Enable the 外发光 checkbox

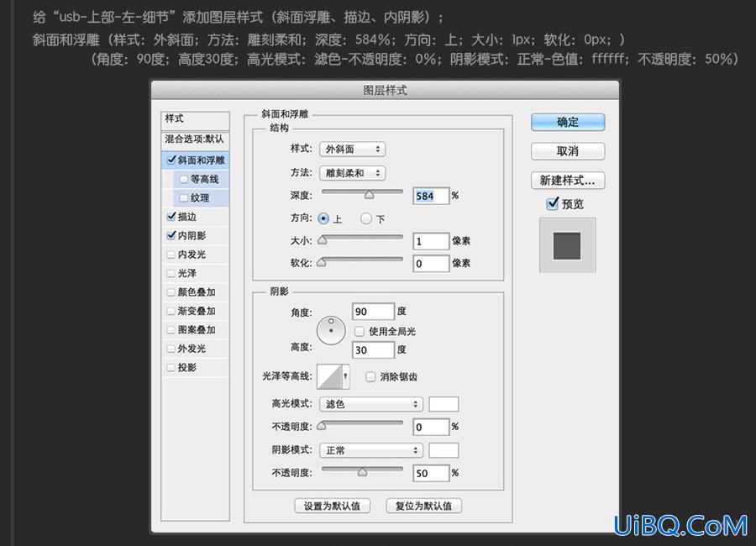pos(171,349)
